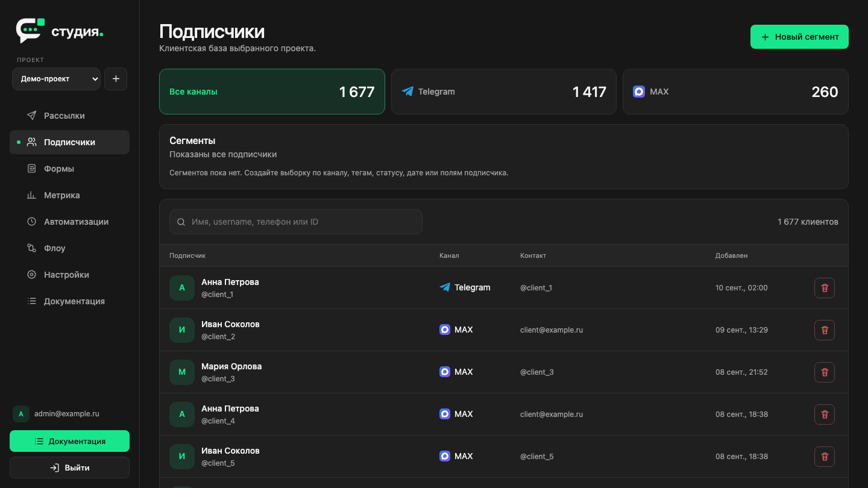
Task: Delete subscriber @client_3 with trash icon
Action: click(825, 372)
